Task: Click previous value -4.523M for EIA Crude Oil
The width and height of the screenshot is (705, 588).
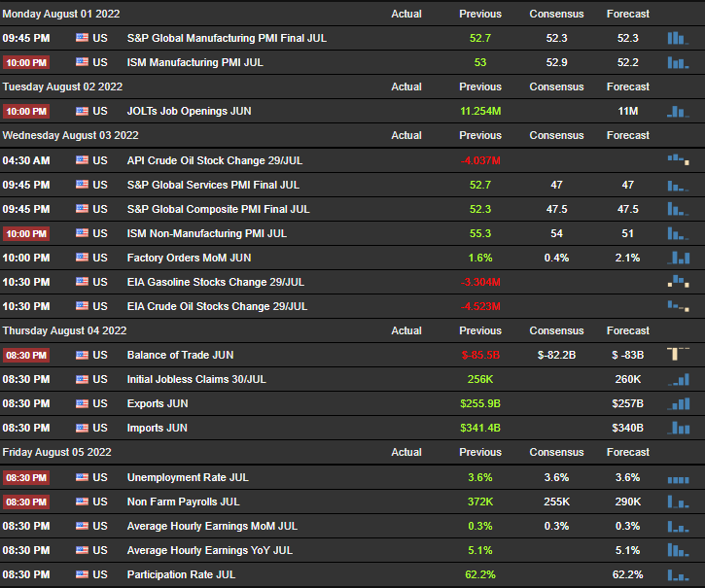Action: tap(480, 306)
